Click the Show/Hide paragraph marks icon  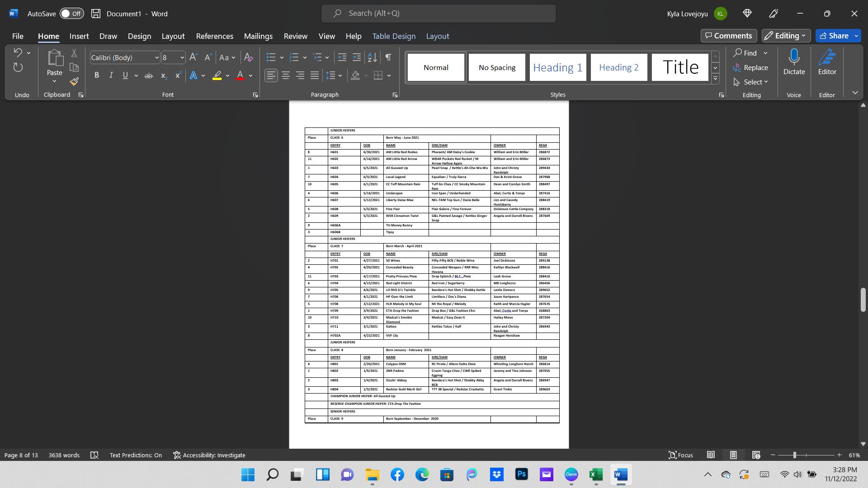(388, 57)
